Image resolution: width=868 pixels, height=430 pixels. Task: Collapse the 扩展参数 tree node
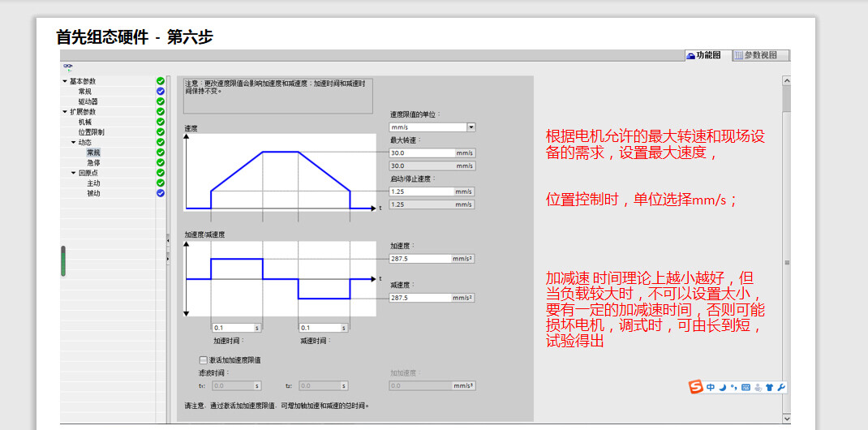click(65, 112)
